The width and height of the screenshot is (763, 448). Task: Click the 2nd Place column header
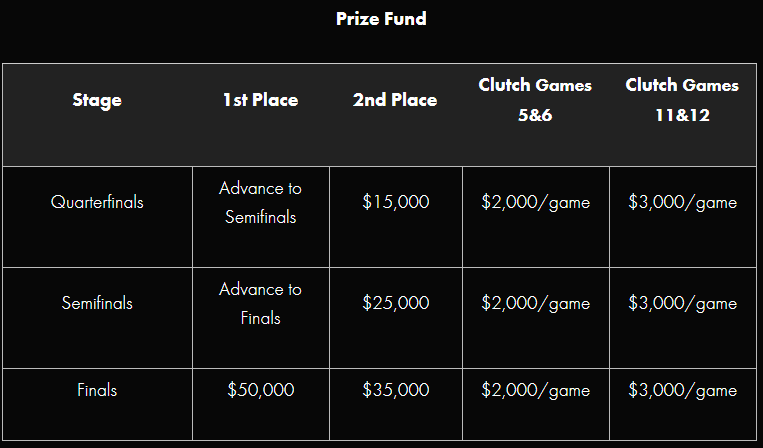[395, 100]
